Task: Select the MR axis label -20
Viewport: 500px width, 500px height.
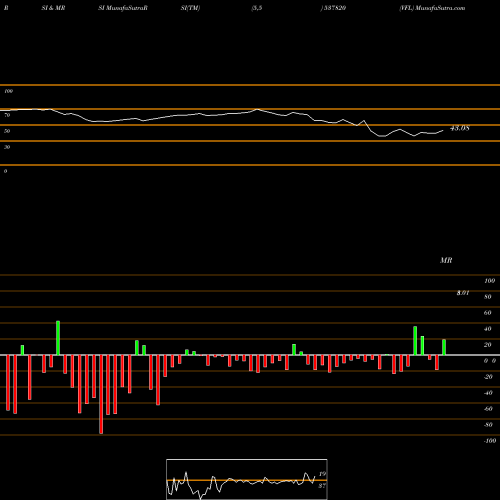Action: click(x=488, y=377)
